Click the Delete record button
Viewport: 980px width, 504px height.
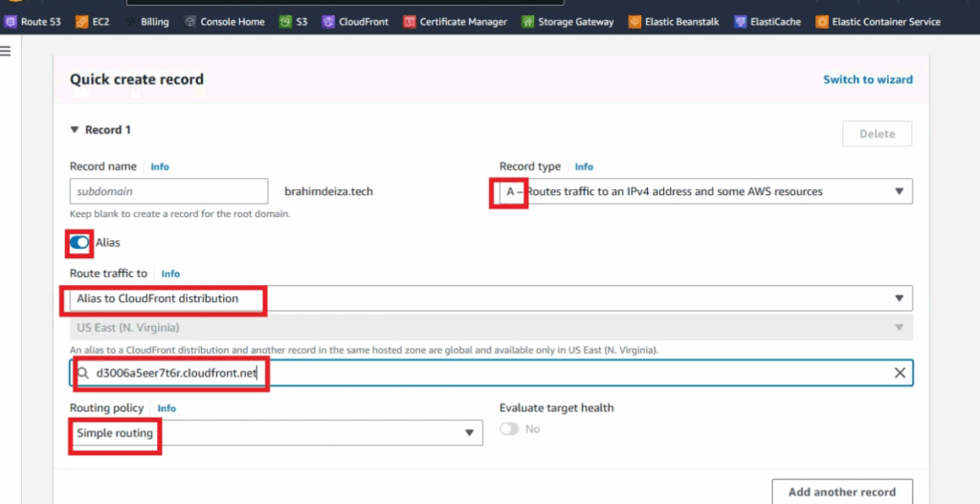pos(877,134)
